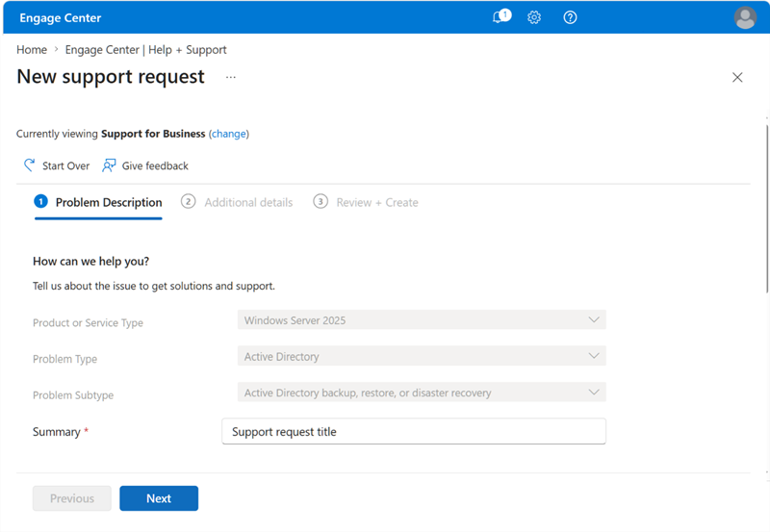Switch to the Additional details tab
770x532 pixels.
click(x=237, y=203)
